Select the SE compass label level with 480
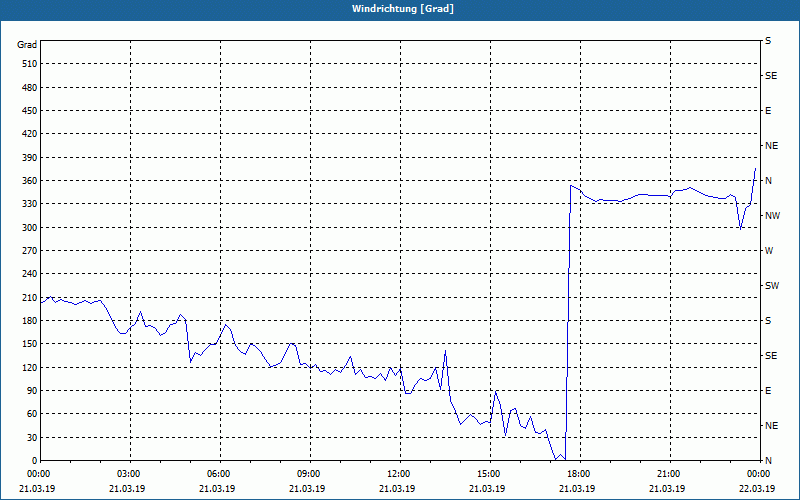Image resolution: width=800 pixels, height=500 pixels. click(x=771, y=76)
